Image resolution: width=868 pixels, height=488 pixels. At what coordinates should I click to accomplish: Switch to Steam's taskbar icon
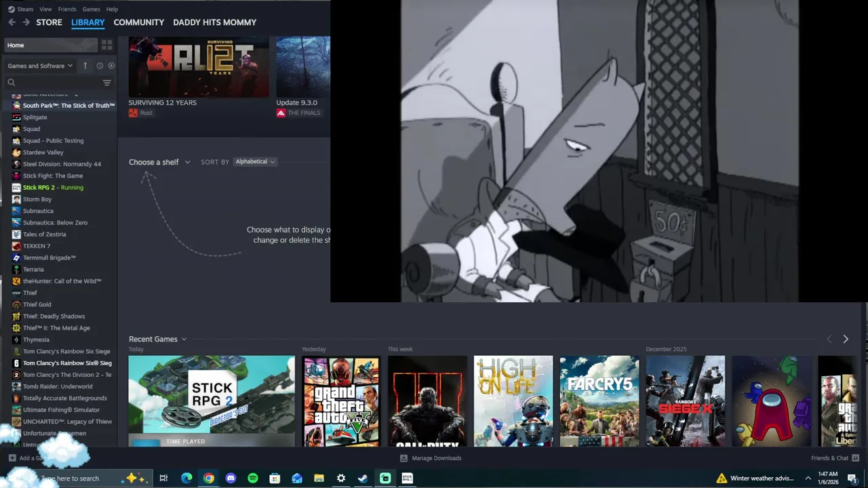point(363,479)
